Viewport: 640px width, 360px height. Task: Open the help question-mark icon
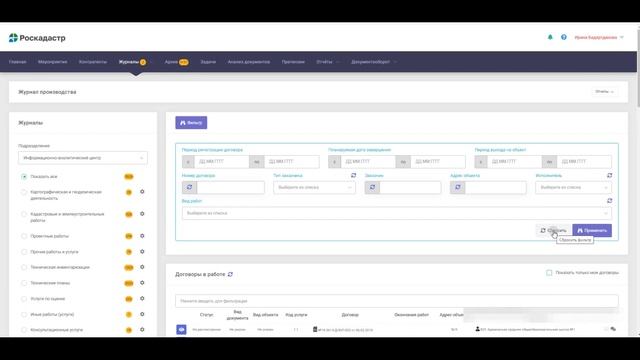pos(564,37)
